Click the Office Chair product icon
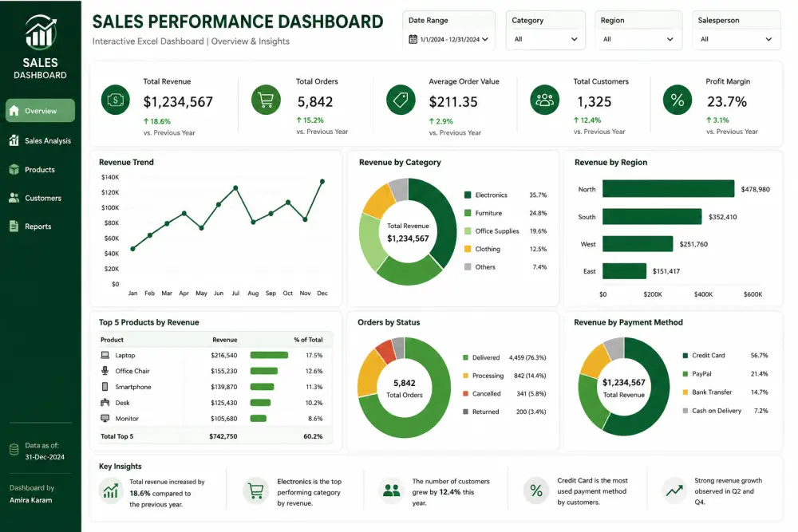The height and width of the screenshot is (532, 798). pyautogui.click(x=105, y=371)
